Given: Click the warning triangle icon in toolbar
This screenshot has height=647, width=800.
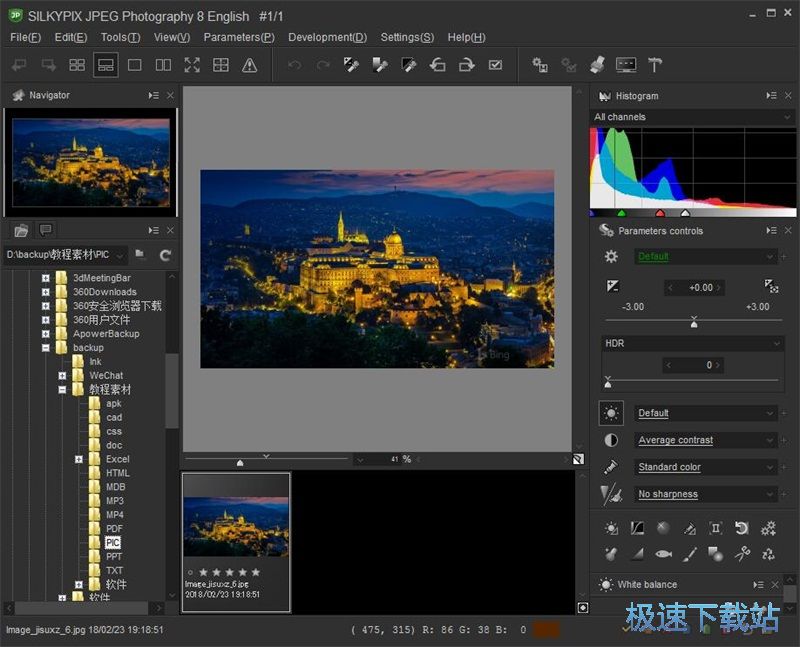Looking at the screenshot, I should click(250, 65).
